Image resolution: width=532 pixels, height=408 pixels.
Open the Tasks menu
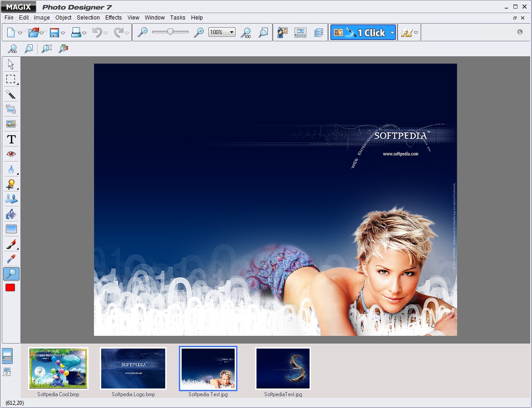pos(178,18)
